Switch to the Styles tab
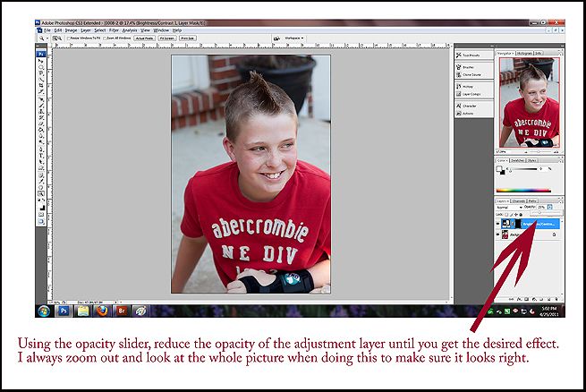The width and height of the screenshot is (586, 392). point(532,160)
